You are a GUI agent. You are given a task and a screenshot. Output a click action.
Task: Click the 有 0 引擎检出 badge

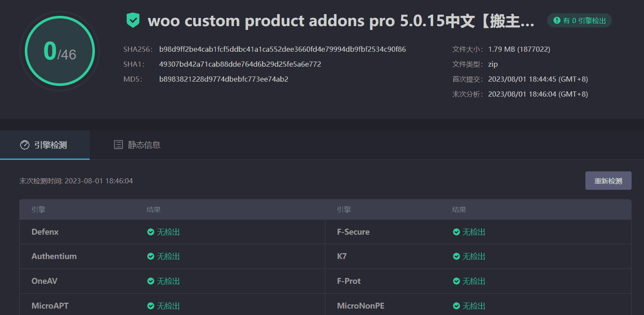579,20
